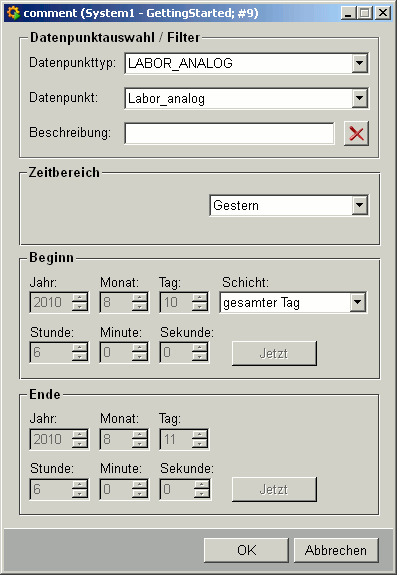Click the gear application icon in title bar

[x=13, y=13]
